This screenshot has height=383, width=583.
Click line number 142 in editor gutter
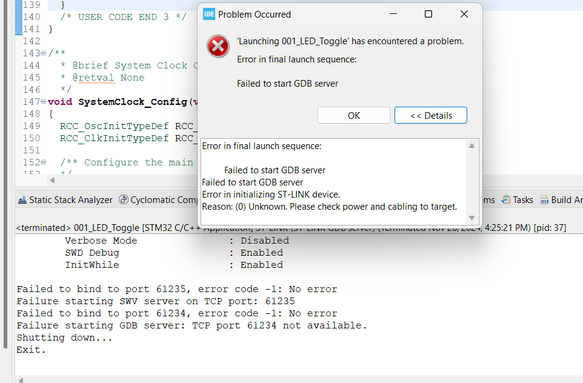[31, 41]
